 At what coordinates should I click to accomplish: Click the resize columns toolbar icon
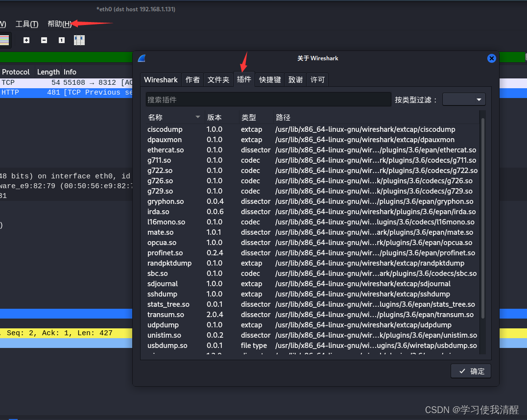point(79,40)
